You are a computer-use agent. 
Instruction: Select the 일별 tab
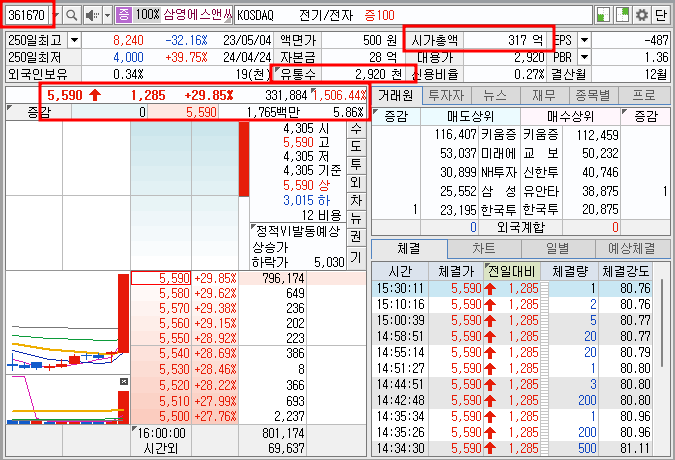point(557,249)
